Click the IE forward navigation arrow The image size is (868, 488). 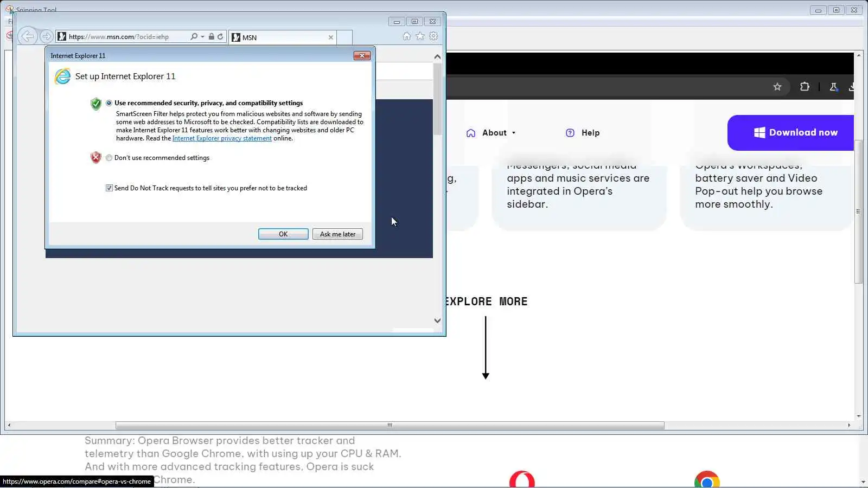click(47, 36)
